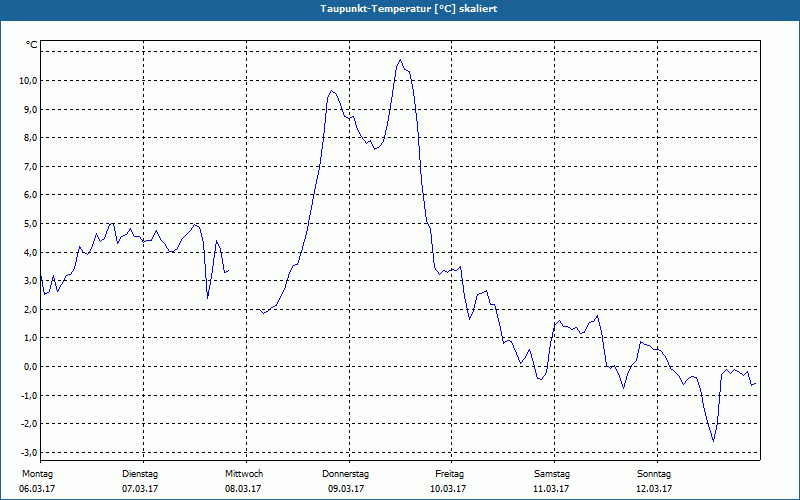Image resolution: width=800 pixels, height=500 pixels.
Task: Click the date '08.03.17'
Action: tap(243, 489)
